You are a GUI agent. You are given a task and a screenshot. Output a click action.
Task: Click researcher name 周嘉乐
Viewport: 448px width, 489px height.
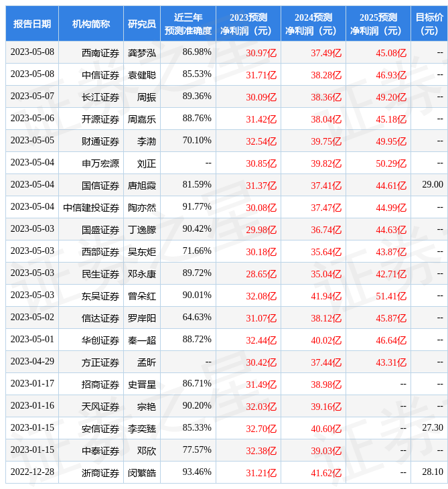coord(142,119)
